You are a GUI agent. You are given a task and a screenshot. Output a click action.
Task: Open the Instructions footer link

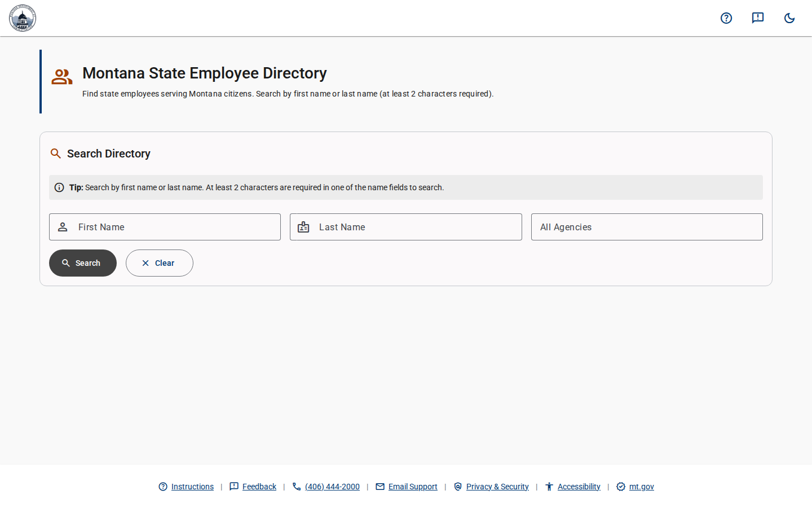tap(192, 487)
